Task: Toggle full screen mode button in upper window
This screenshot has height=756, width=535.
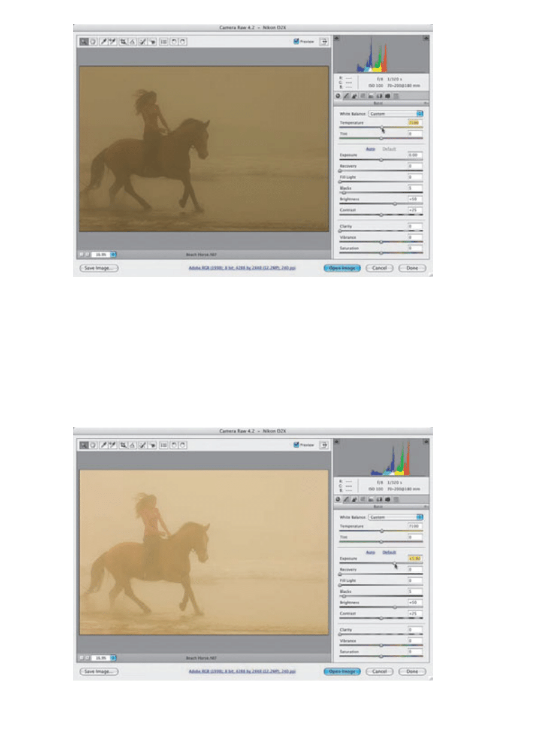Action: (x=325, y=42)
